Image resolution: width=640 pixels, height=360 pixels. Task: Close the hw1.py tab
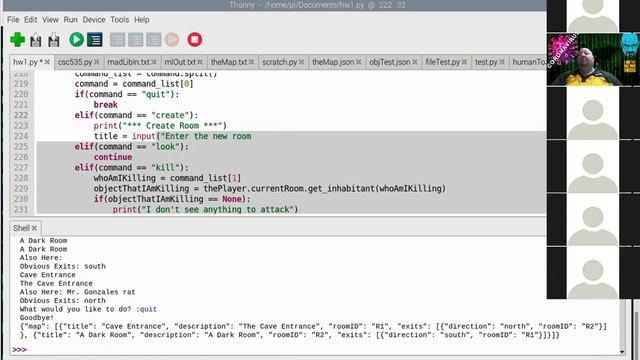47,62
